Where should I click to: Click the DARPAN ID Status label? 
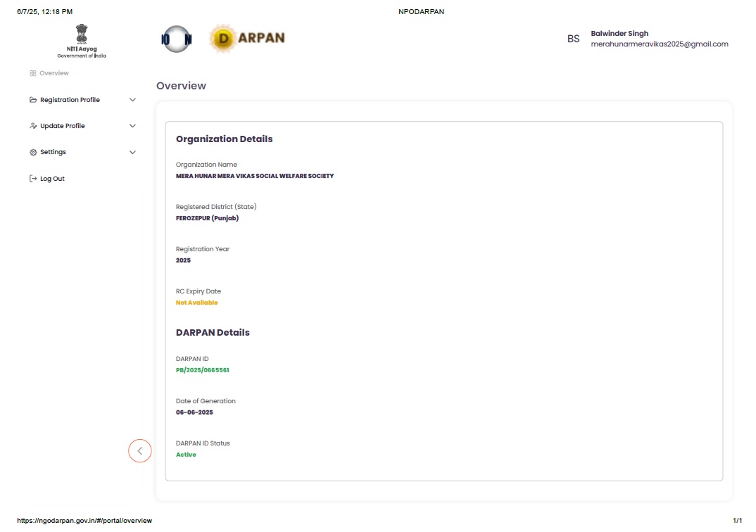(203, 443)
